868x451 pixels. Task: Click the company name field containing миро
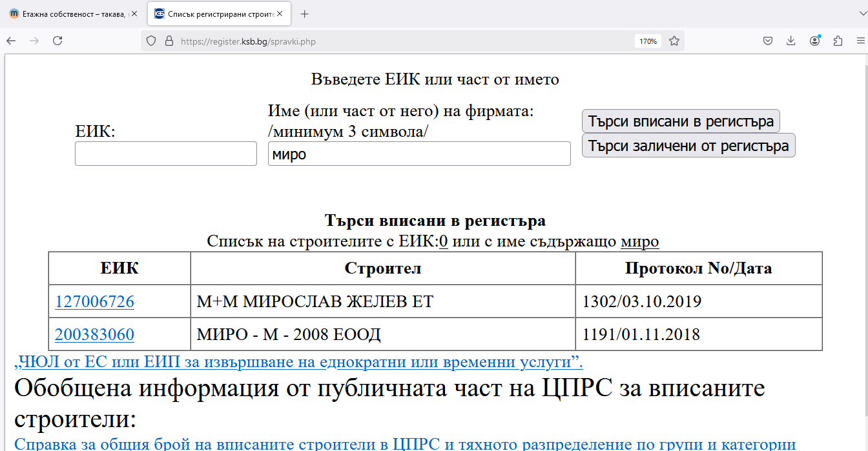point(419,154)
